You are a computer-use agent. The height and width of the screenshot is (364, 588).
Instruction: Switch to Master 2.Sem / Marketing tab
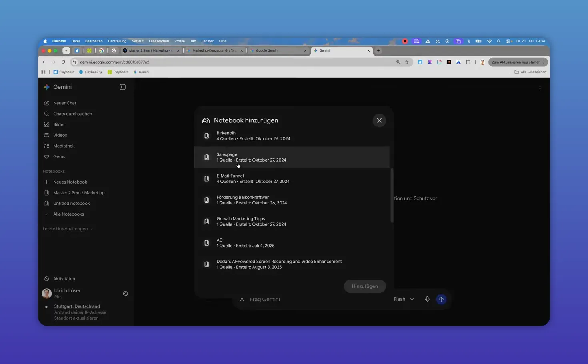(151, 51)
